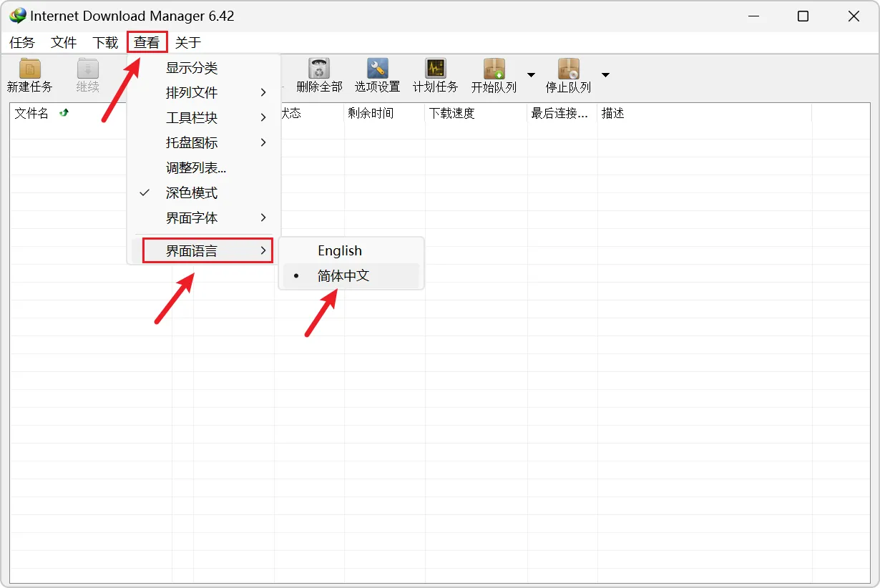
Task: Open the 文件 menu
Action: coord(64,42)
